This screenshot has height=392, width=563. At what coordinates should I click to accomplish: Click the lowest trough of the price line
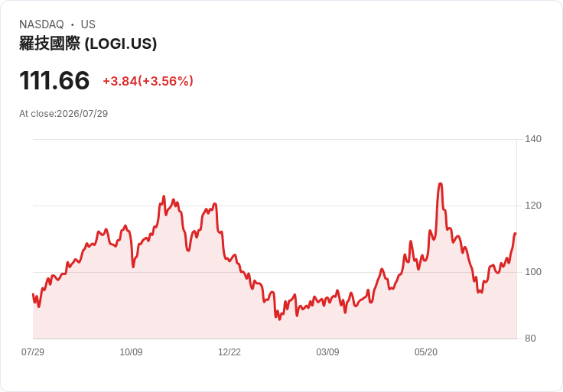pos(280,319)
